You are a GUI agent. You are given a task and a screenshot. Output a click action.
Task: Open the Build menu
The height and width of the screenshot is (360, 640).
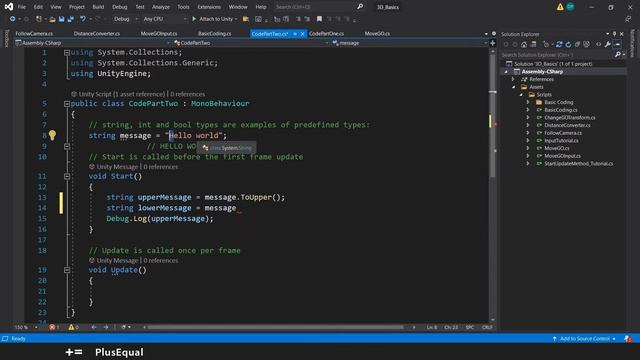(x=98, y=7)
